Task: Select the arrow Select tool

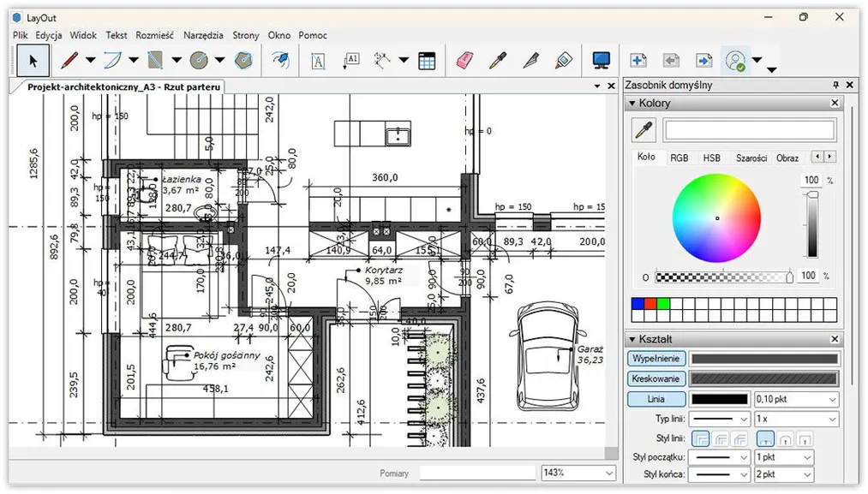Action: click(33, 61)
